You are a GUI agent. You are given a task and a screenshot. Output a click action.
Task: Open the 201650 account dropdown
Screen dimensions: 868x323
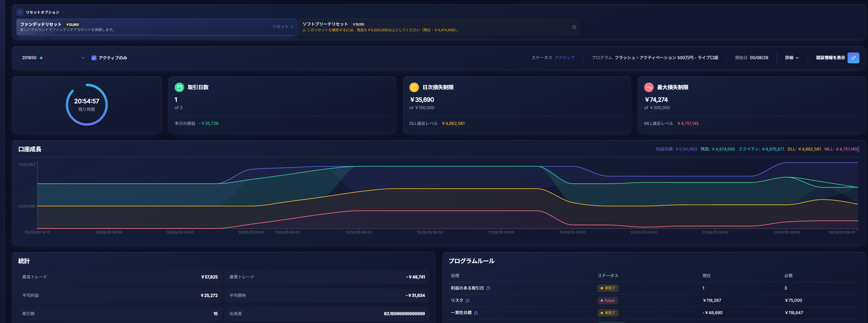tap(53, 58)
